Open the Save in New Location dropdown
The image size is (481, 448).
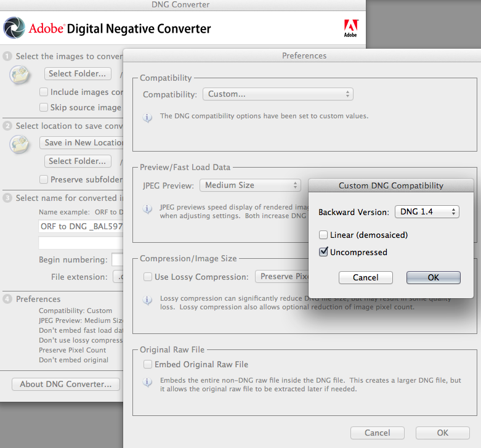pyautogui.click(x=81, y=143)
